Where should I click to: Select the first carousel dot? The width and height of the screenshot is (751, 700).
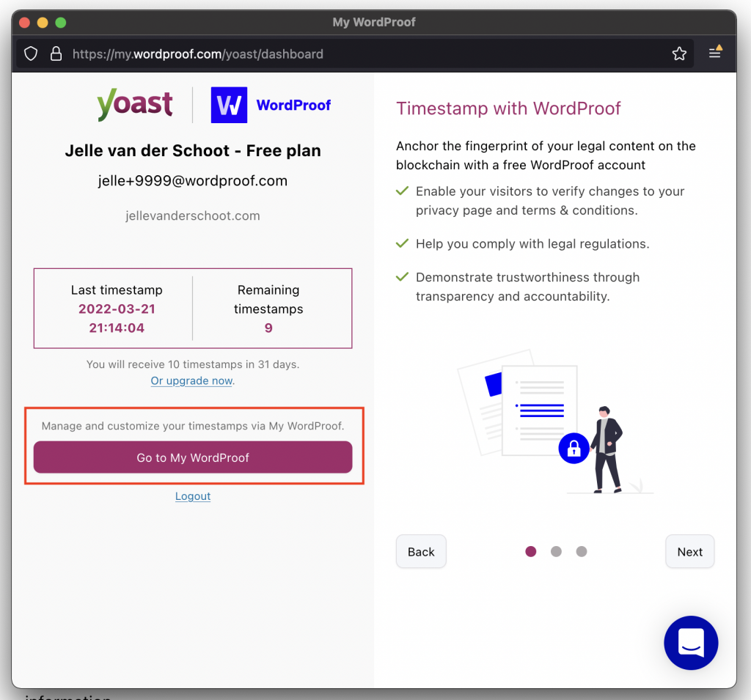(x=531, y=552)
